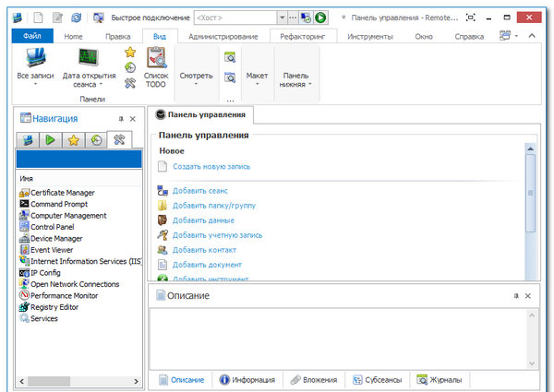Expand the Смотреть dropdown
The height and width of the screenshot is (392, 554).
click(196, 79)
